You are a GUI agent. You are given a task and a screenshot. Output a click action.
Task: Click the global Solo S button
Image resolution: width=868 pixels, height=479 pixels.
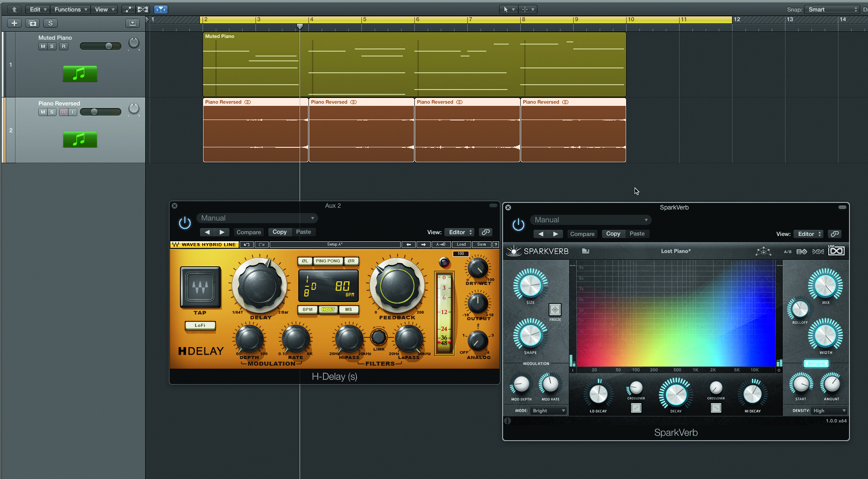pyautogui.click(x=50, y=23)
